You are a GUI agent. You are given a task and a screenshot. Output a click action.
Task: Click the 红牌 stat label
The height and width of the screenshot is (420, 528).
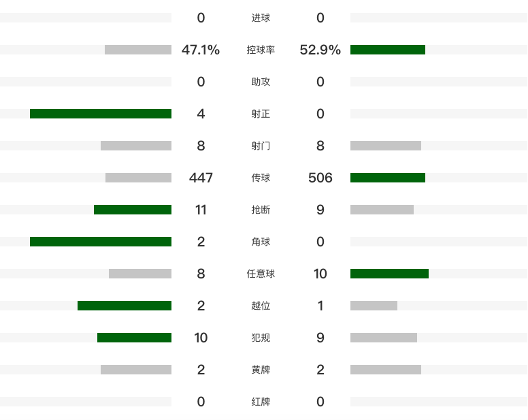tap(261, 402)
